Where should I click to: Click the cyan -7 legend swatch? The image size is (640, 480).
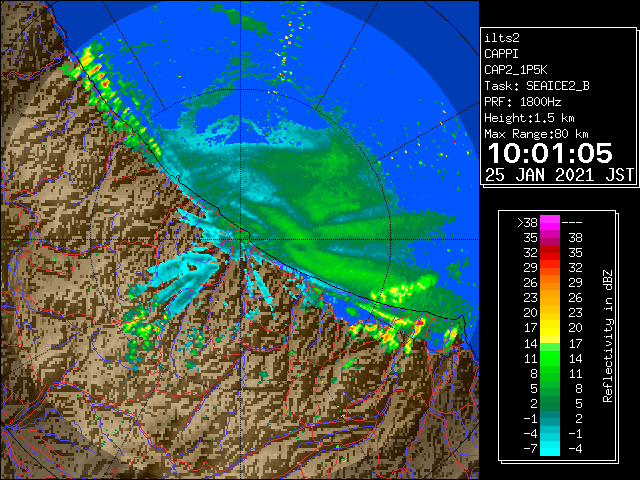[x=550, y=448]
